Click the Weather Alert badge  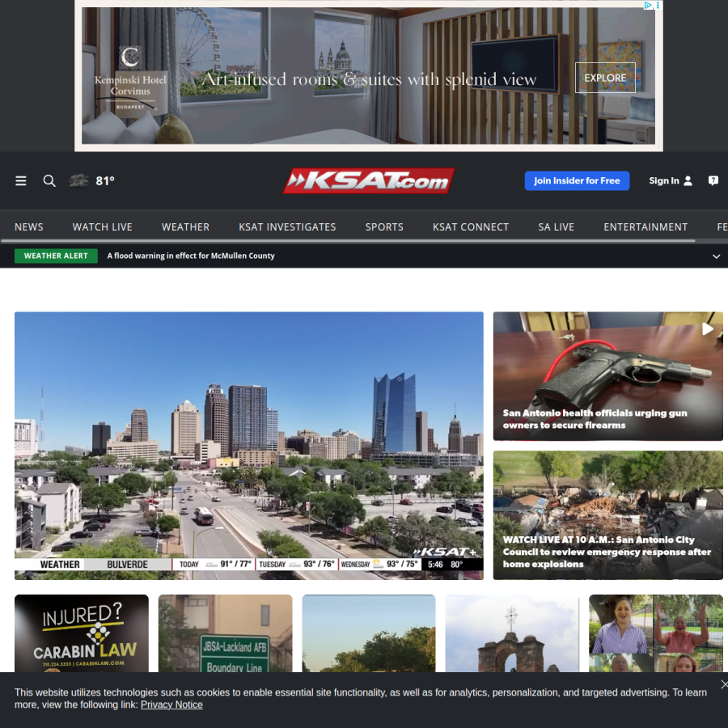tap(56, 256)
